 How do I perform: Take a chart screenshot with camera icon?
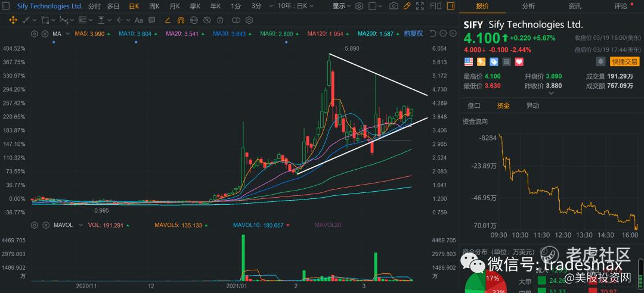click(x=394, y=6)
